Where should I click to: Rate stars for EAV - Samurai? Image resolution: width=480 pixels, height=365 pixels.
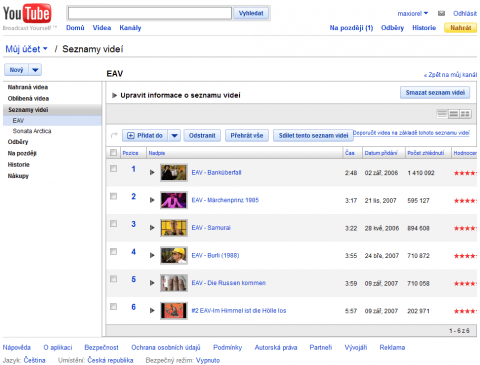[x=465, y=228]
